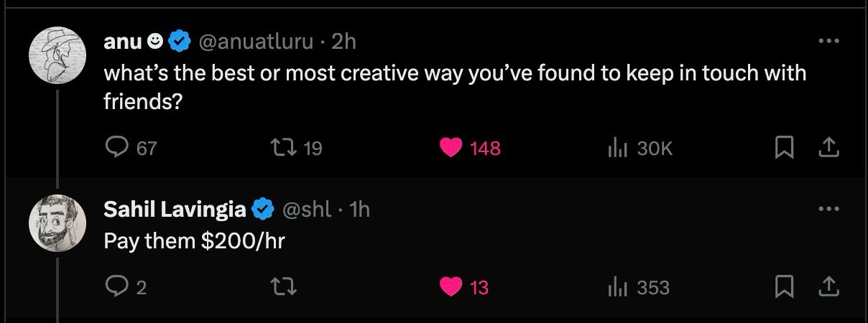This screenshot has height=323, width=868.
Task: Reply to Sahil Lavingia's comment
Action: click(116, 287)
